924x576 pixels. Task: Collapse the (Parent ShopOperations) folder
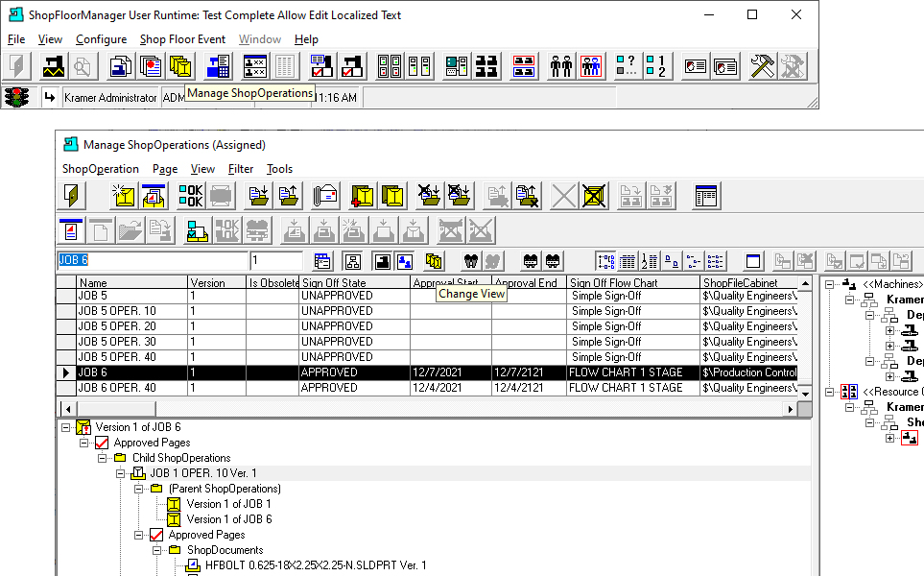pos(139,489)
